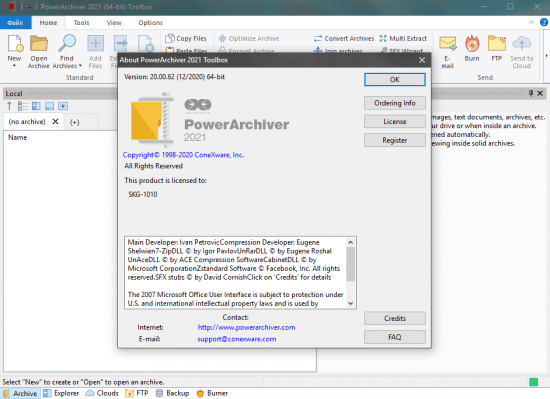Click the New archive icon
Screen dimensions: 550x399
click(15, 43)
